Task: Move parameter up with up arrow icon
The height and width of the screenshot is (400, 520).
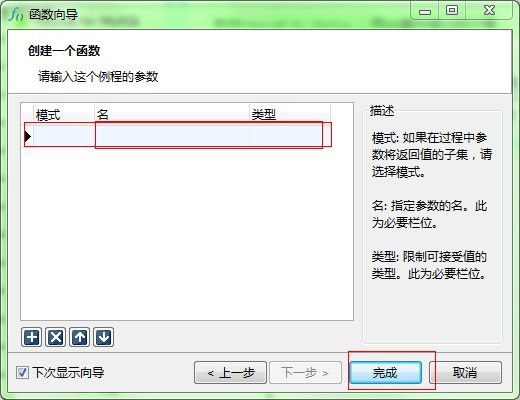Action: point(80,337)
